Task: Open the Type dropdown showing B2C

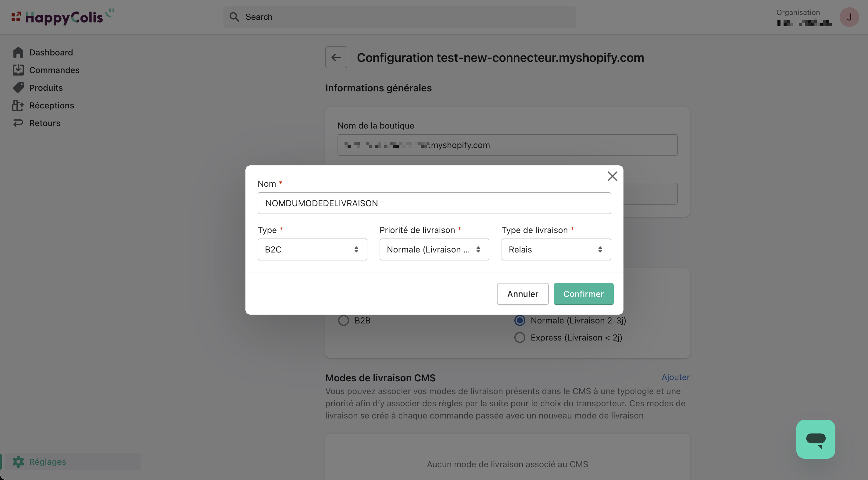Action: pyautogui.click(x=312, y=249)
